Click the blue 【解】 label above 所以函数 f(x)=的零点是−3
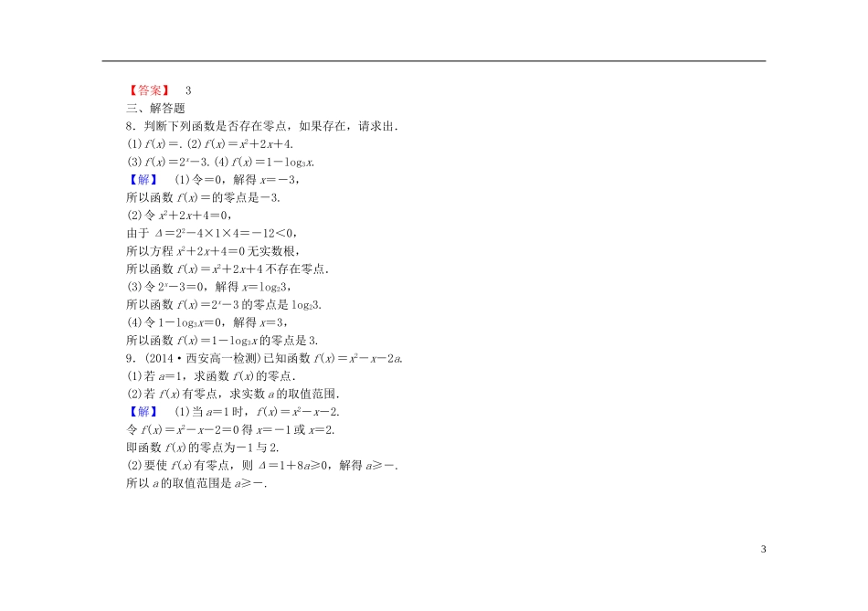This screenshot has width=868, height=611. 143,179
